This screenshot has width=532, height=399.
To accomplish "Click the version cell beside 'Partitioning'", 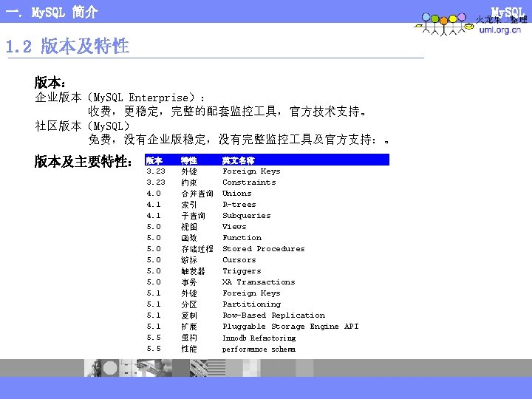I will 154,304.
